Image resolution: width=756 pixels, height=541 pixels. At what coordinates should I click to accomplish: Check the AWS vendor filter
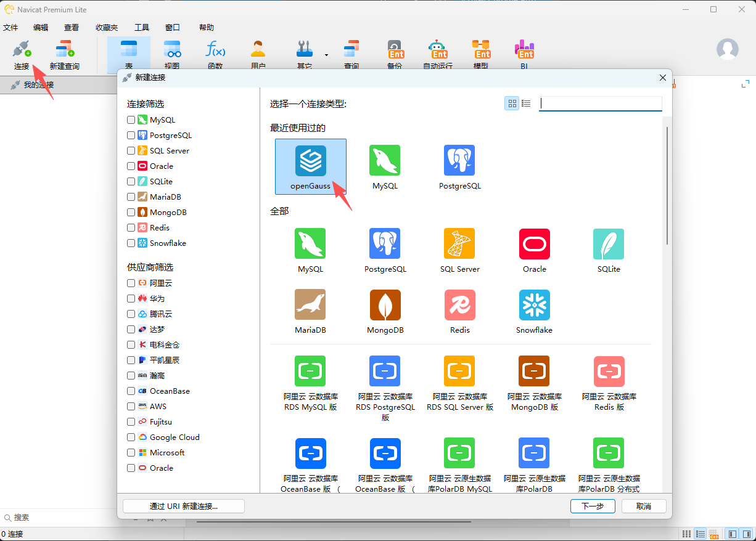point(131,407)
